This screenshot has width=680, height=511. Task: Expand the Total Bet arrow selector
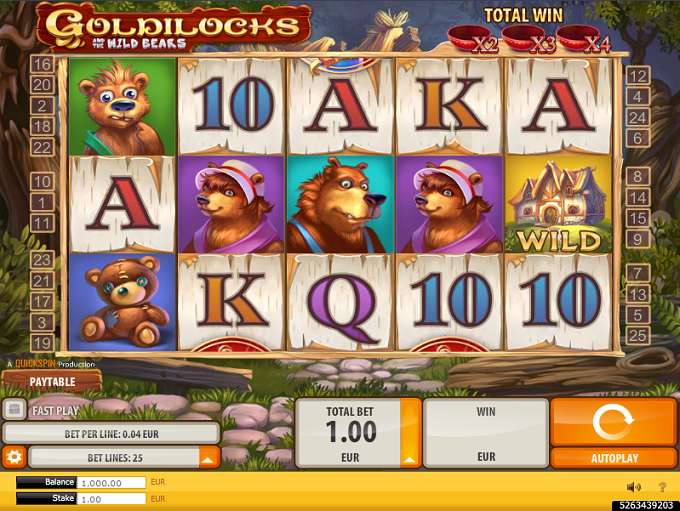410,433
